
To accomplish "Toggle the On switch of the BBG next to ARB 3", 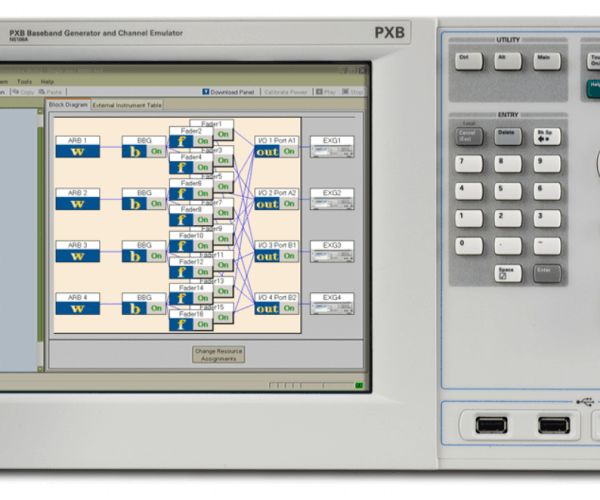I will (156, 256).
